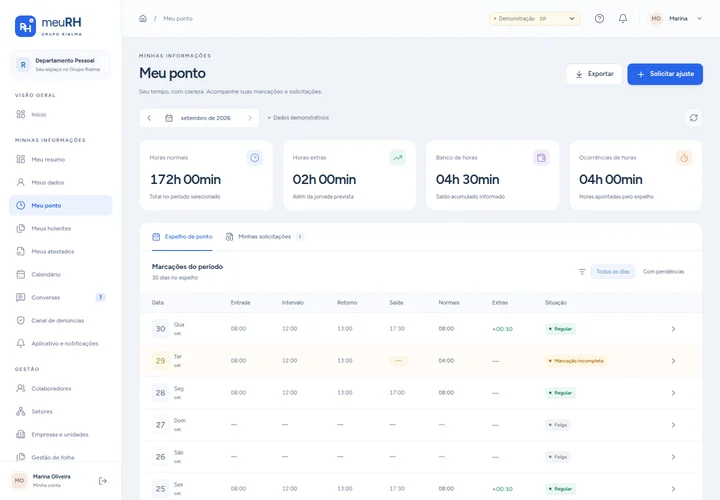Image resolution: width=720 pixels, height=500 pixels.
Task: Expand row for day 27 Dom
Action: pos(673,425)
